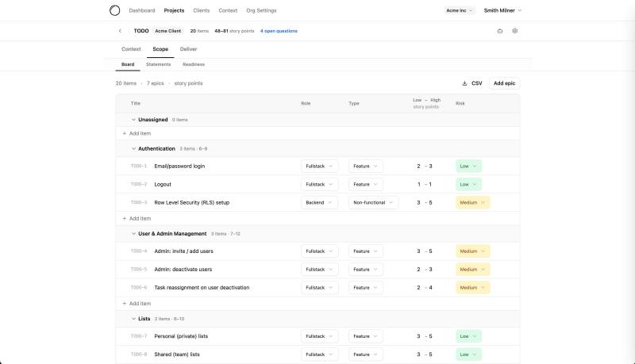The image size is (635, 364).
Task: Click the Add epic button
Action: coord(504,83)
